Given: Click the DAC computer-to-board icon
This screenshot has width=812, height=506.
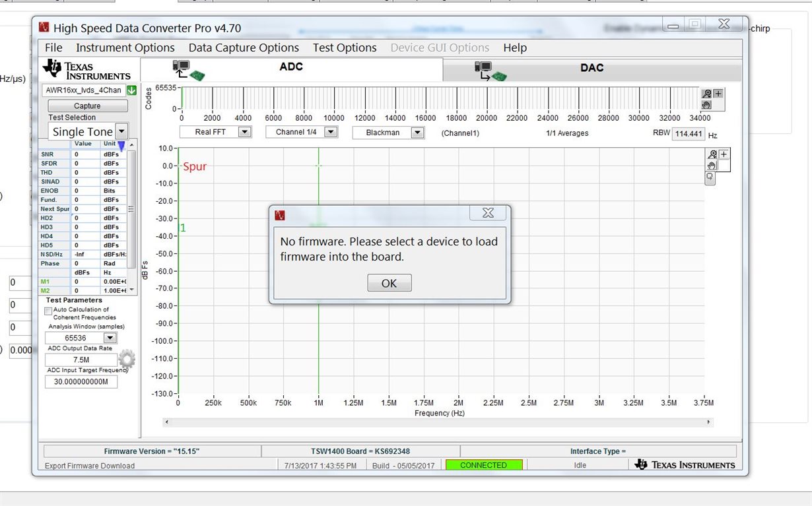Looking at the screenshot, I should [491, 71].
